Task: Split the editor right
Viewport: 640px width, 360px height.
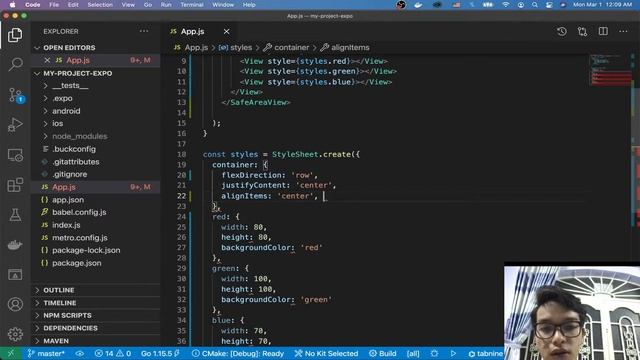Action: [603, 31]
